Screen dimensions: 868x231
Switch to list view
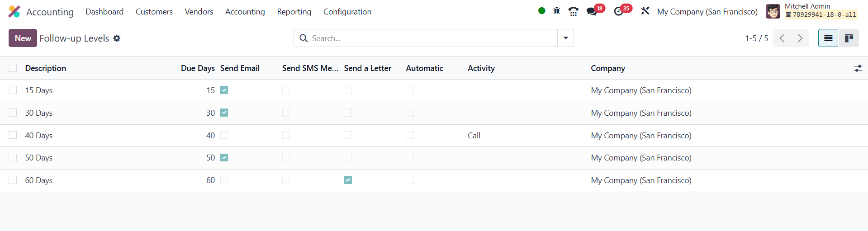point(828,38)
